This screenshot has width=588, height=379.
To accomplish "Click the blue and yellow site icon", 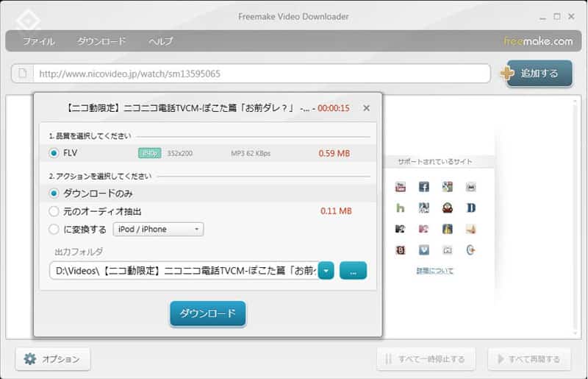I will click(448, 229).
